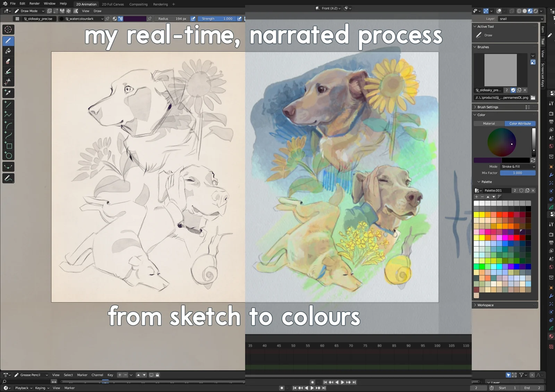Select the Erase tool in toolbar
This screenshot has width=555, height=392.
tap(8, 61)
